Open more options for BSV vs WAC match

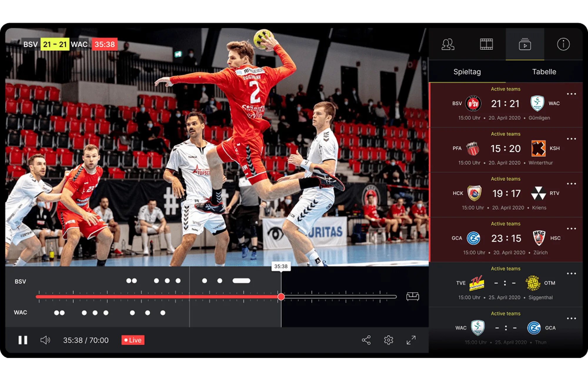(571, 94)
